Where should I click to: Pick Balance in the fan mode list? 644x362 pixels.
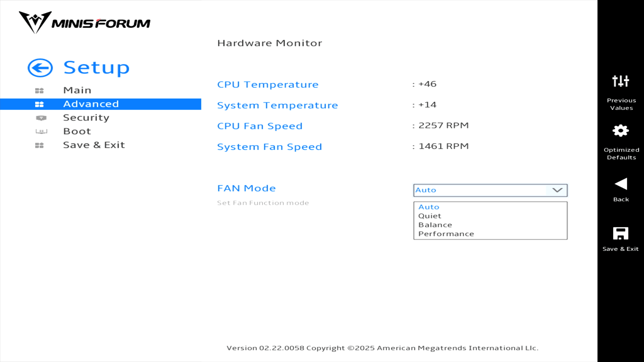coord(435,225)
